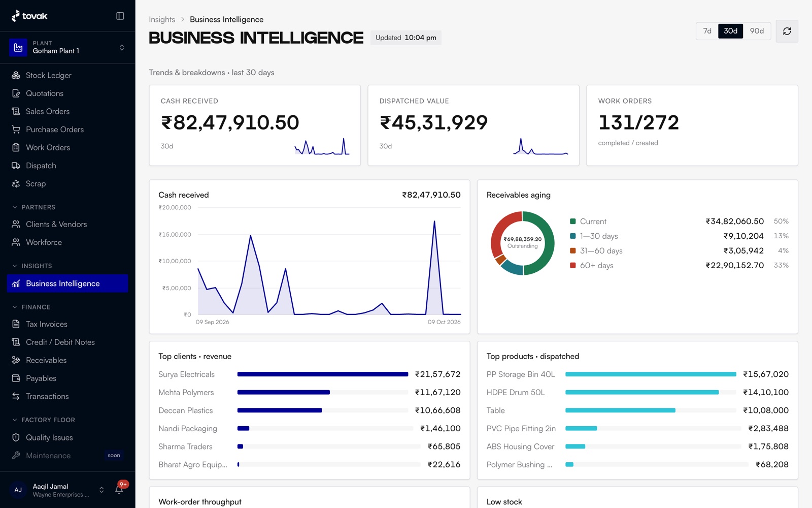The width and height of the screenshot is (812, 508).
Task: Click the Scrap recycle icon
Action: point(16,183)
